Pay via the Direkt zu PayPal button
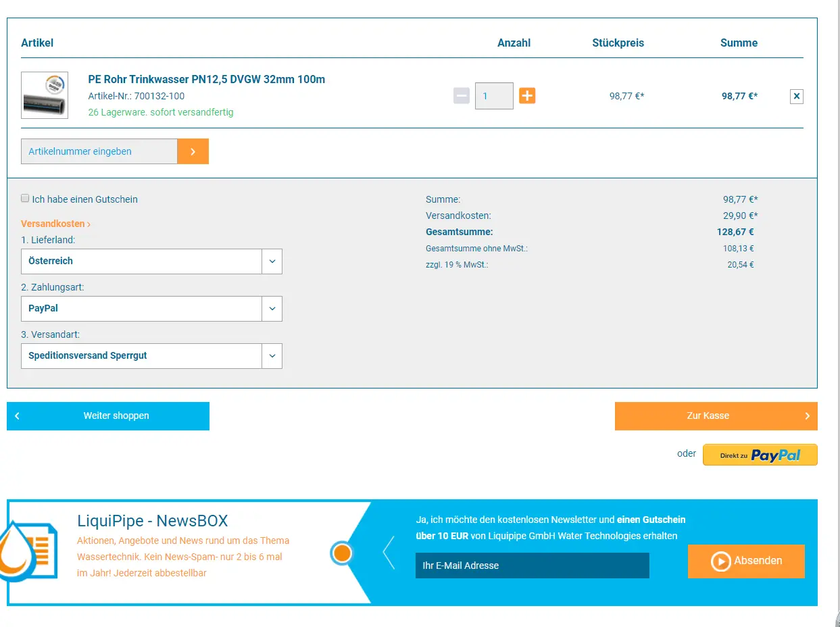 [760, 455]
